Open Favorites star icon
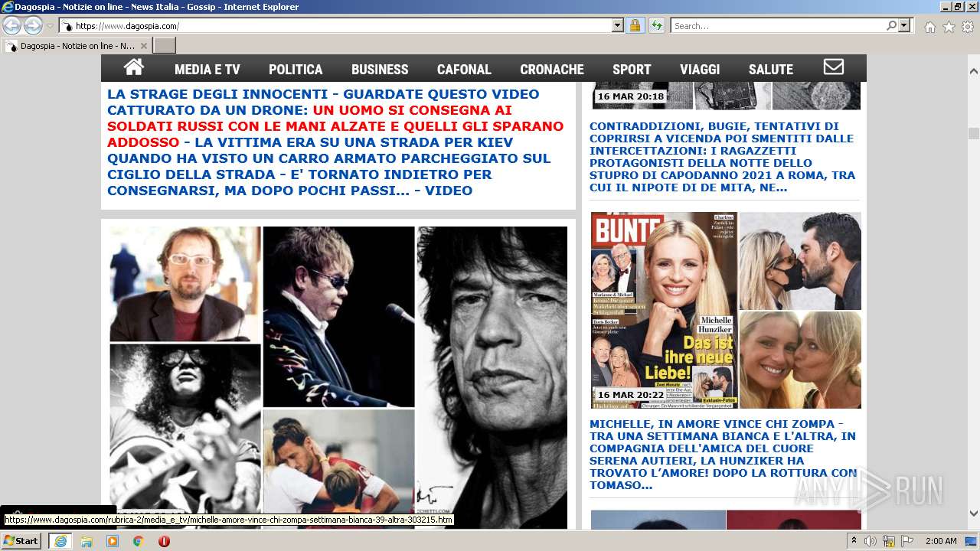 (949, 27)
